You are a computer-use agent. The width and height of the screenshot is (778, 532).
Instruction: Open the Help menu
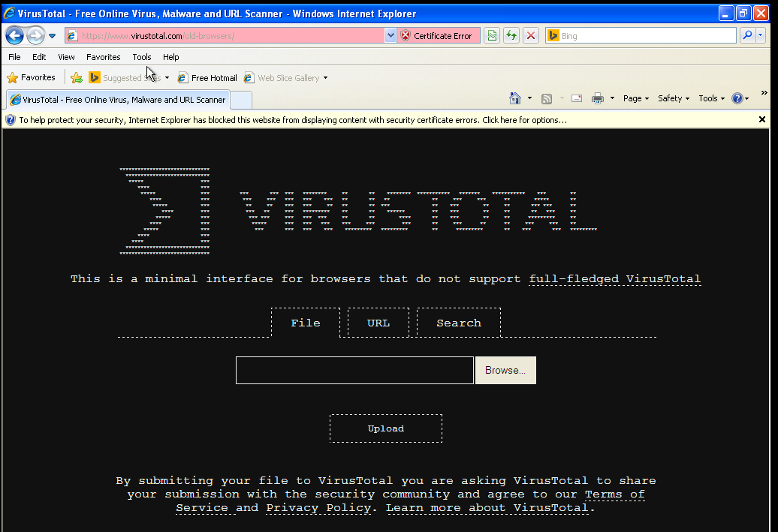(170, 57)
